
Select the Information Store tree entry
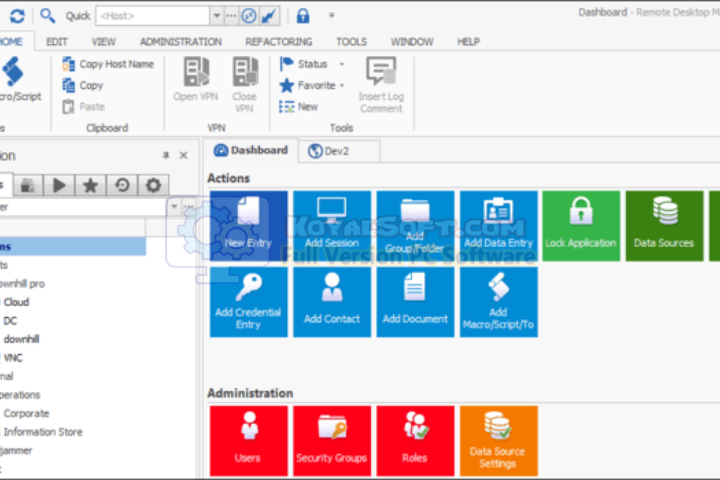43,432
